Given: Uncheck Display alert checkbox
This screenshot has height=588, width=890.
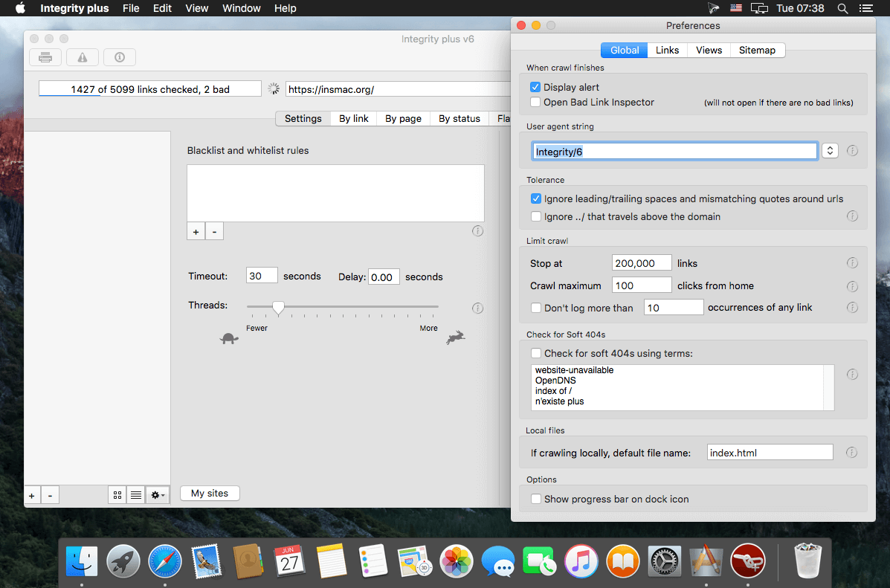Looking at the screenshot, I should [535, 88].
